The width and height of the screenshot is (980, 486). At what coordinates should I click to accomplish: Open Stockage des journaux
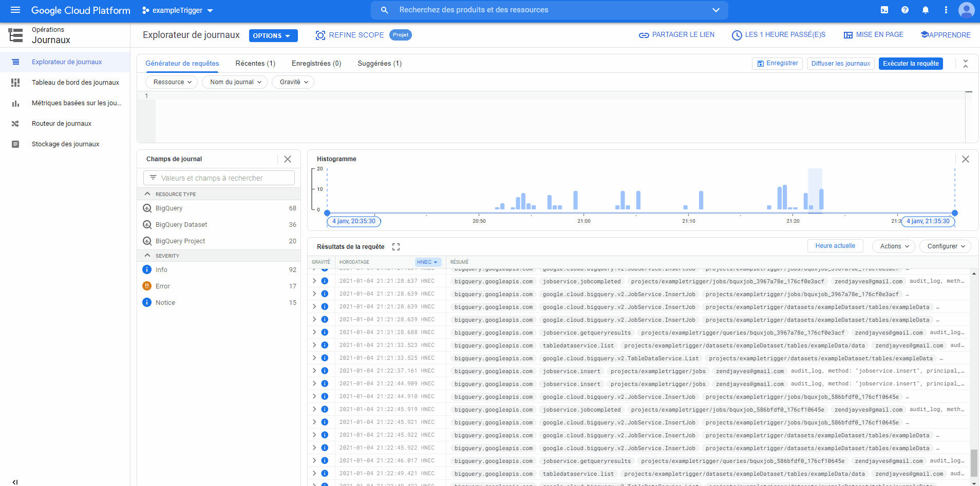65,144
